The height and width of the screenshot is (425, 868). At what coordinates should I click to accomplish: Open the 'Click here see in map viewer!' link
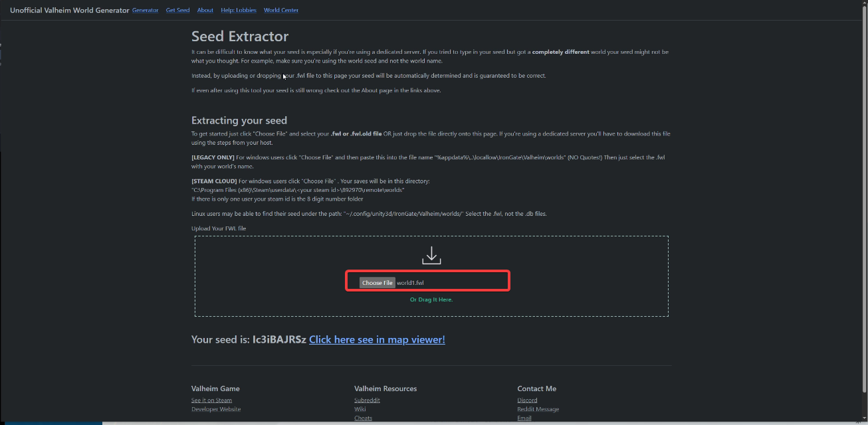pyautogui.click(x=377, y=339)
